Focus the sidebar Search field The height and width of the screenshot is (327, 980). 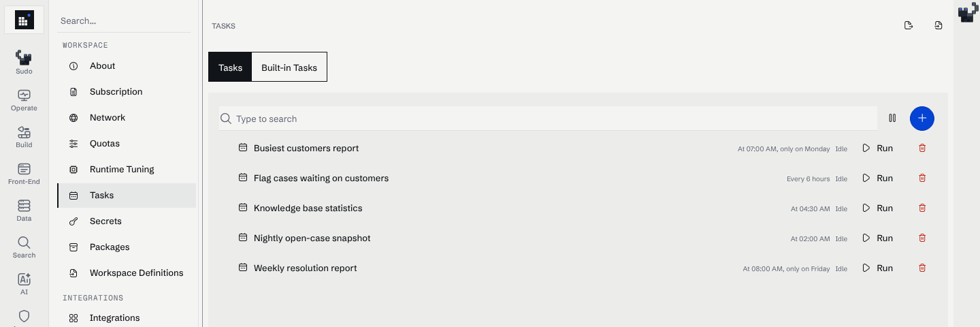124,21
